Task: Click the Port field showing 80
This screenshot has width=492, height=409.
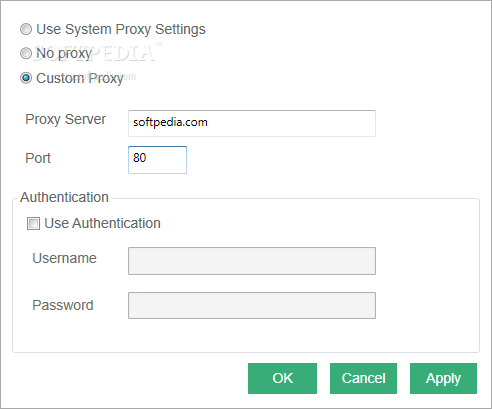Action: pyautogui.click(x=157, y=160)
